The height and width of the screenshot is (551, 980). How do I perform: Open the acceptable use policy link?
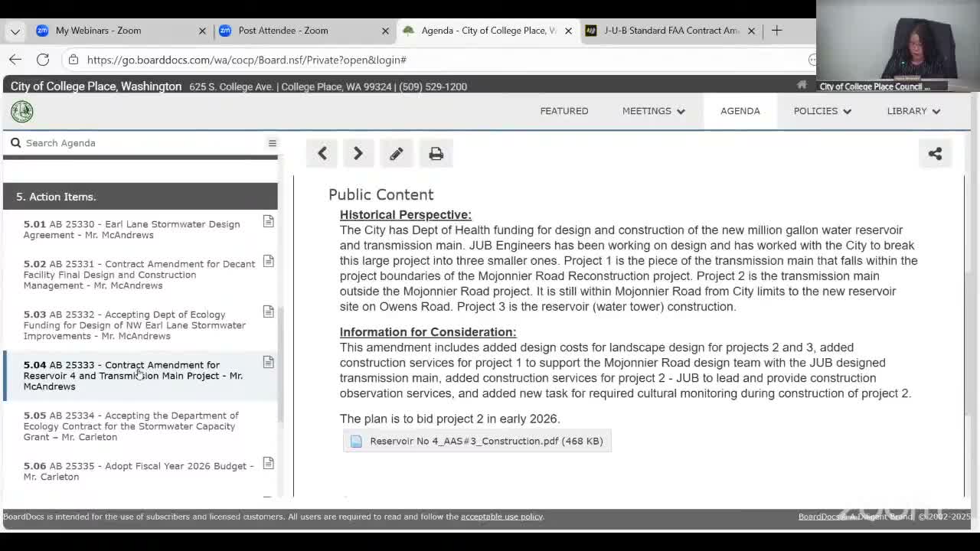coord(501,517)
